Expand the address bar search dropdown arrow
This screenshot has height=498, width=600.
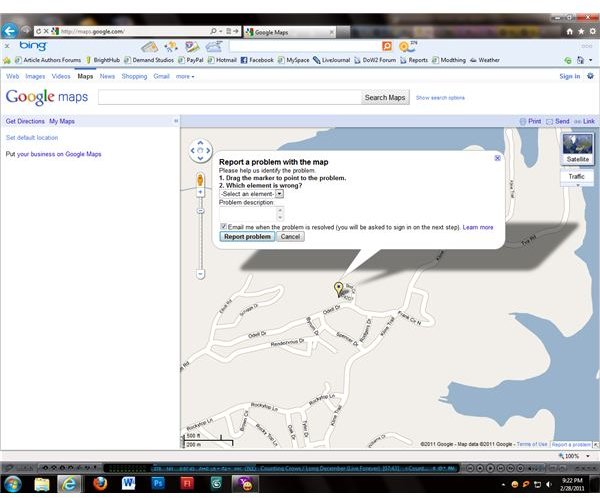220,31
